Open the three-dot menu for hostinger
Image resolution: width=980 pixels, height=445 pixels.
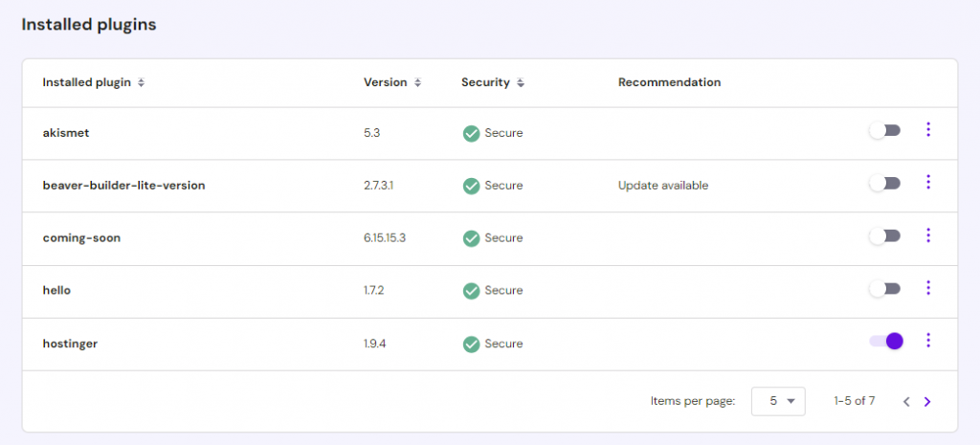coord(927,341)
